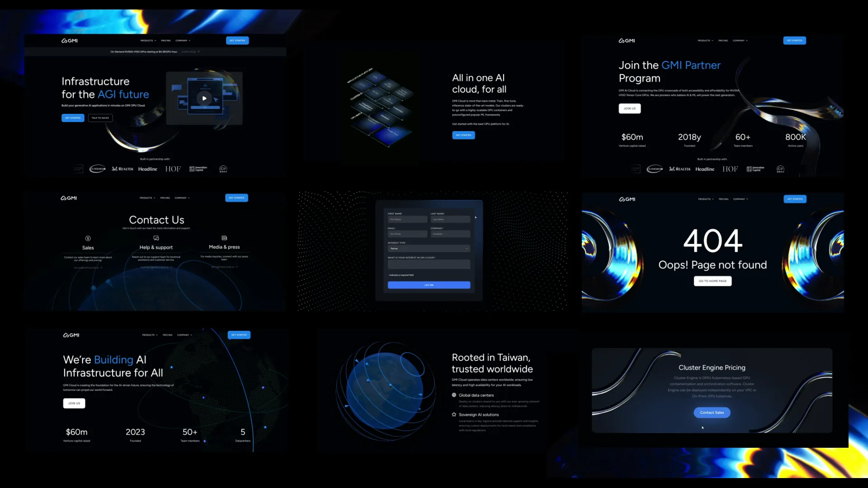Submit the form with the Let's Talk button

coord(429,285)
